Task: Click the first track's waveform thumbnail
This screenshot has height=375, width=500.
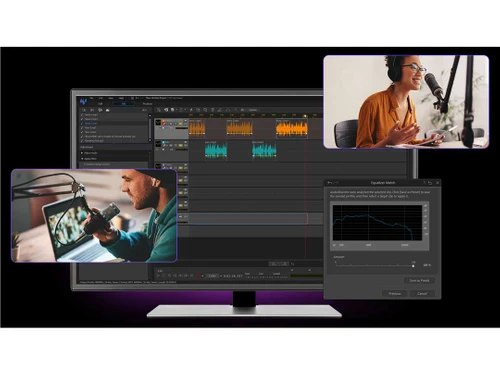Action: coord(158,122)
